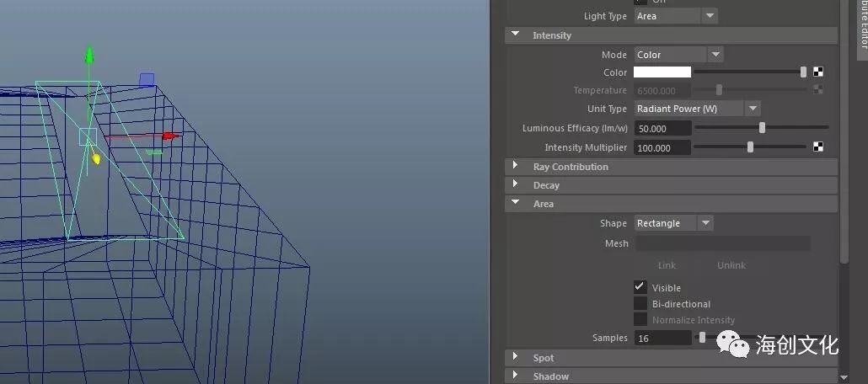Open the Color attribute texture map button
This screenshot has width=868, height=384.
click(x=818, y=72)
